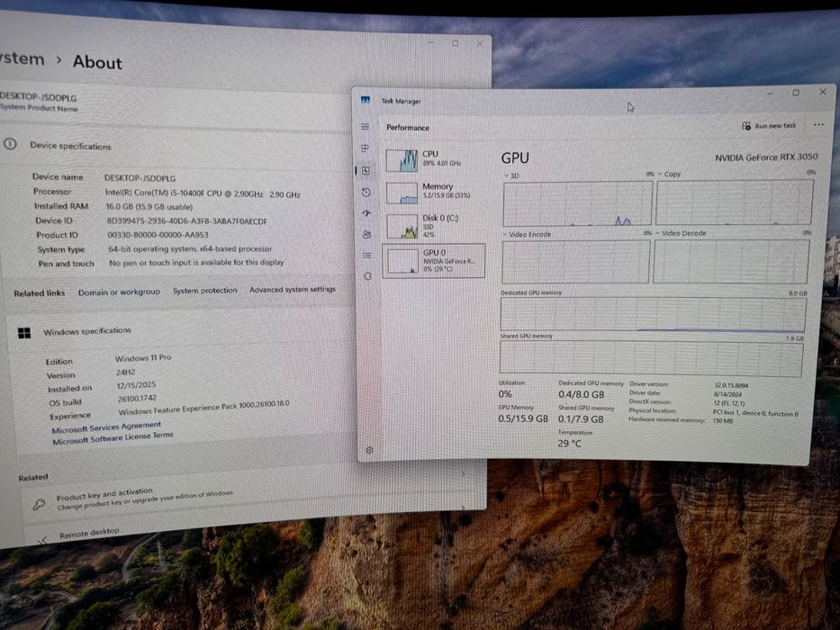
Task: Open Task Manager hamburger navigation menu
Action: coord(365,126)
